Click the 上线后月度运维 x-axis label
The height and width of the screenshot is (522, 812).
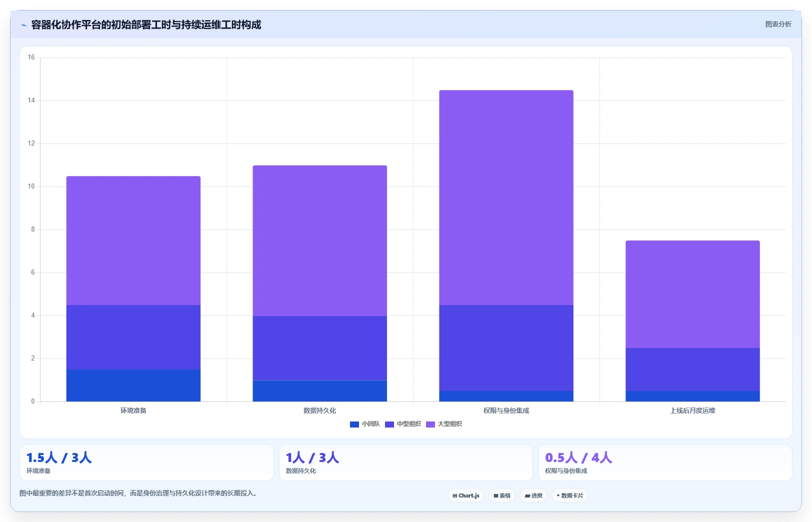(692, 410)
